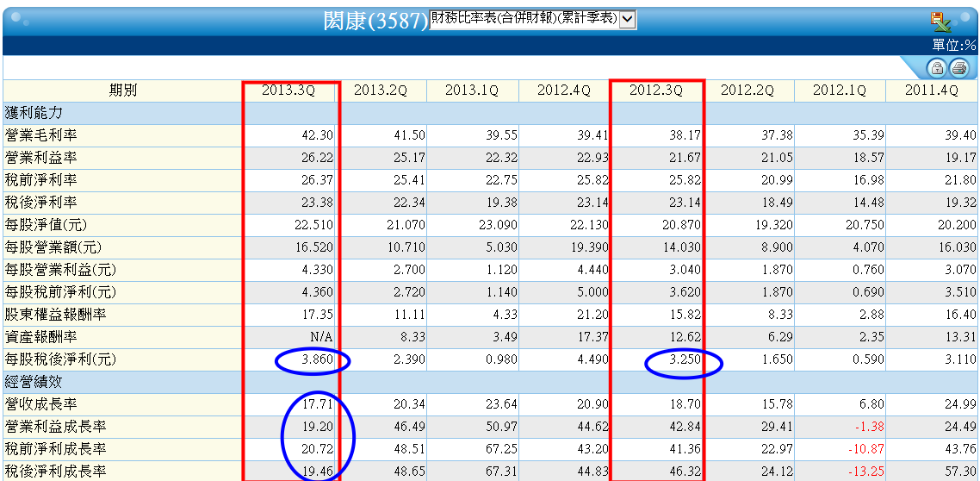Click the 57.30 growth value
This screenshot has height=481, width=980.
[x=960, y=471]
